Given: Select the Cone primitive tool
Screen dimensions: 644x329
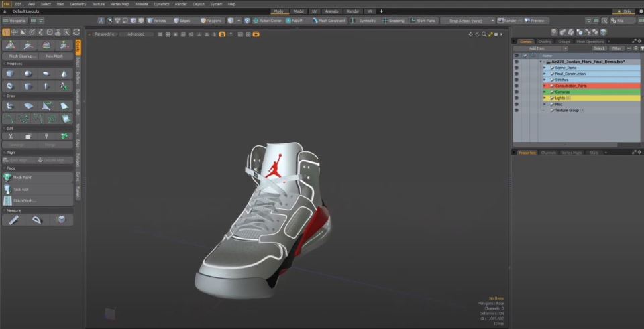Looking at the screenshot, I should [64, 74].
